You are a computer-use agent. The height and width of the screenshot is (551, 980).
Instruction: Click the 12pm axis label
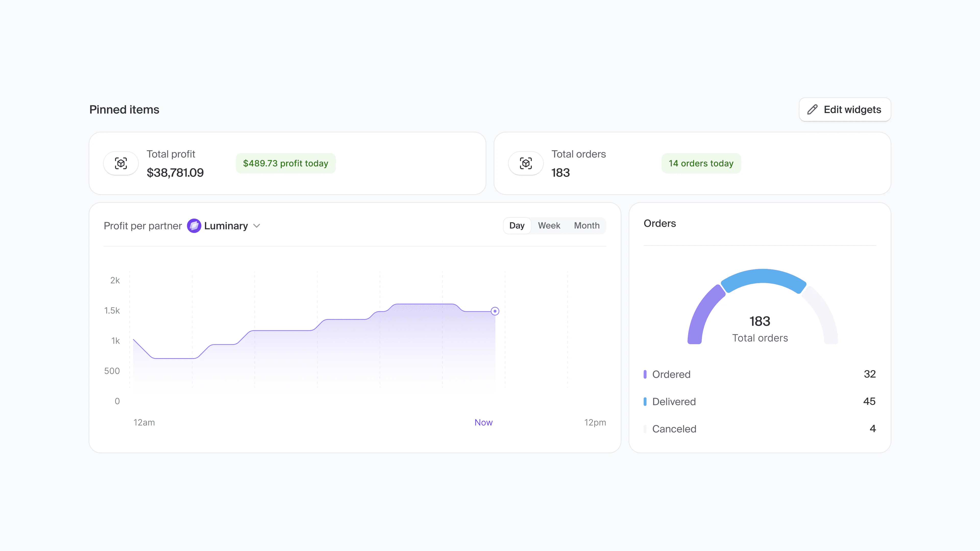pyautogui.click(x=595, y=422)
